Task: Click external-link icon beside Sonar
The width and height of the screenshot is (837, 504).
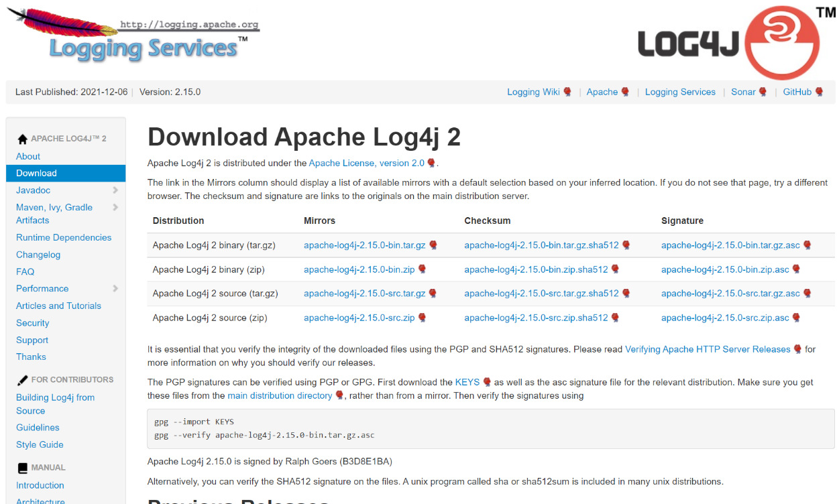Action: [x=763, y=92]
